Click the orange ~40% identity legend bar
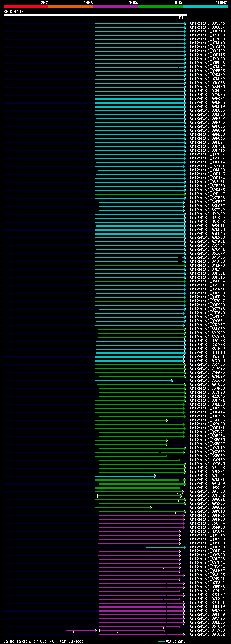This screenshot has width=231, height=644. point(70,6)
